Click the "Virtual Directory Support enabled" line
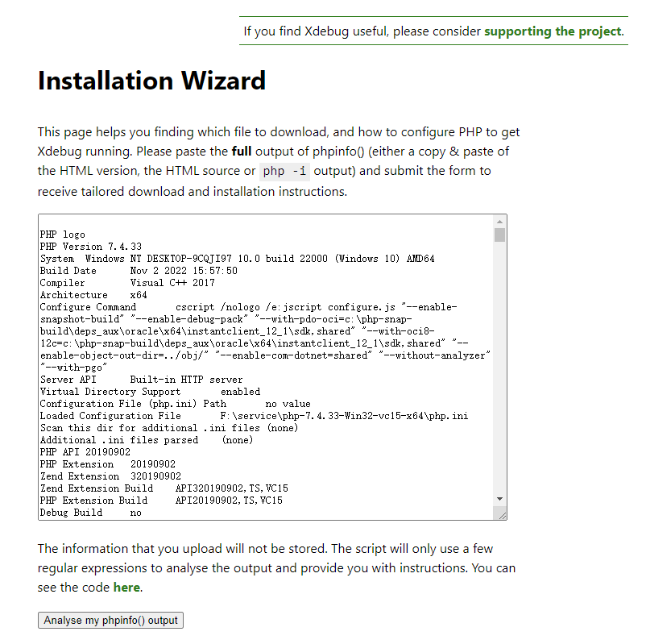This screenshot has height=644, width=646. (x=150, y=392)
